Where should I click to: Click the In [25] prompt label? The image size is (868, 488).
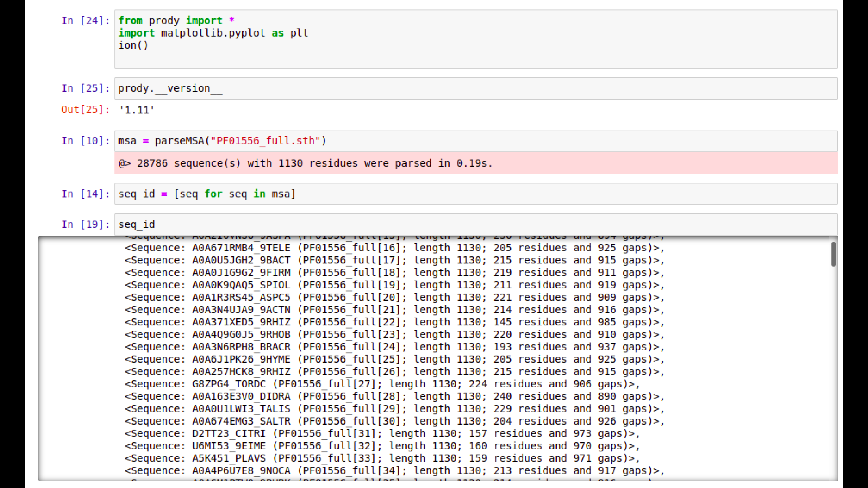pyautogui.click(x=85, y=88)
